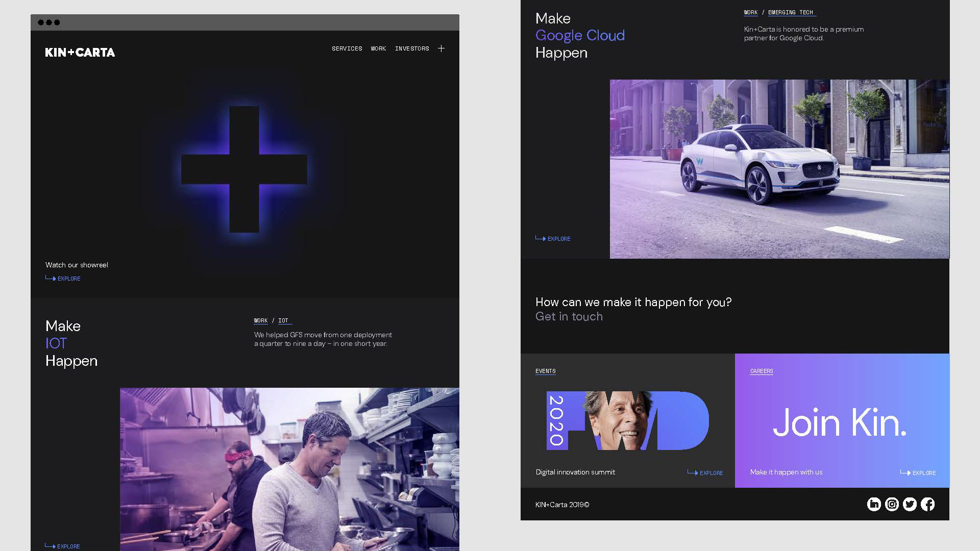980x551 pixels.
Task: Expand the plus menu in the navigation
Action: coord(441,48)
